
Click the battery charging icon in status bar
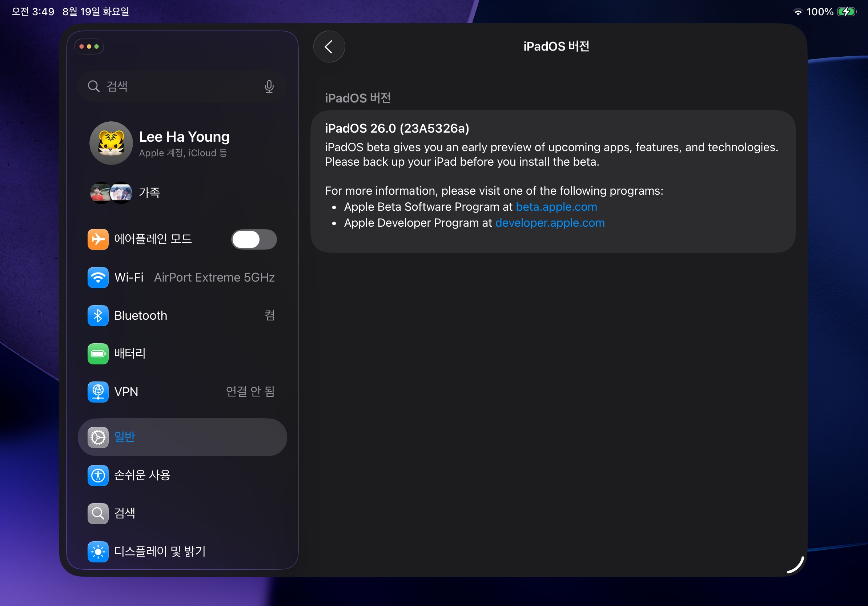click(x=847, y=12)
